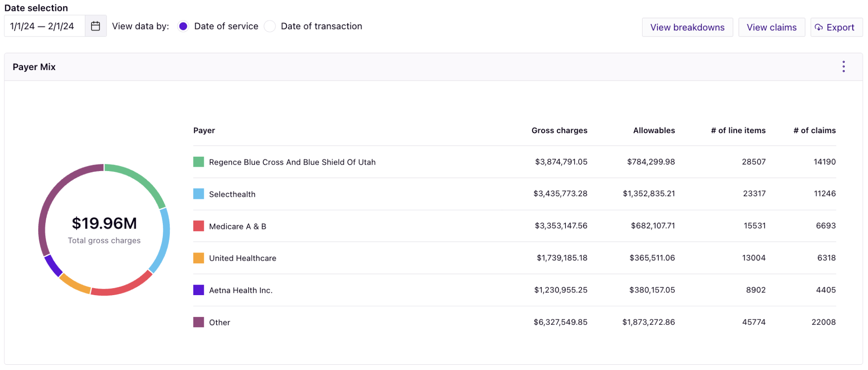Select the United Healthcare payer name
This screenshot has height=370, width=868.
(242, 258)
